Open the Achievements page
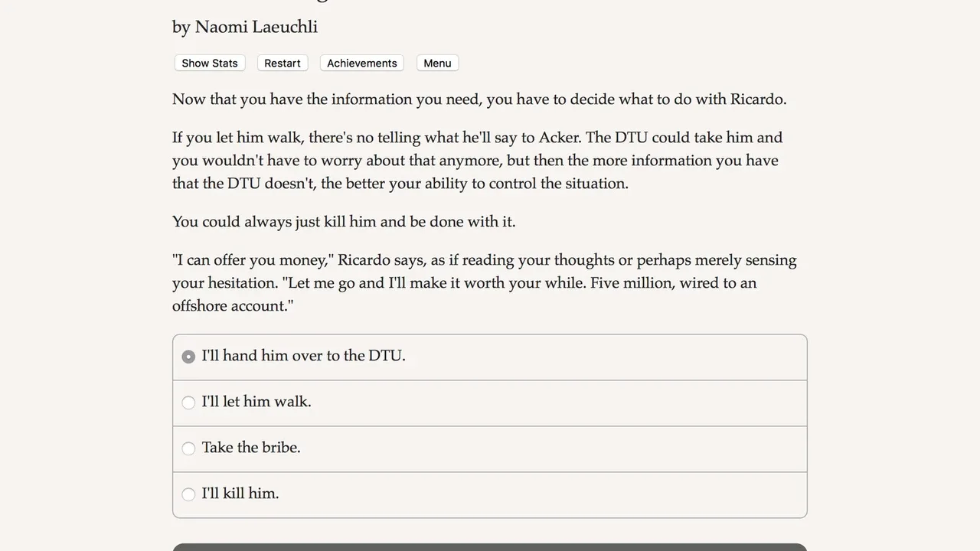 click(x=361, y=63)
